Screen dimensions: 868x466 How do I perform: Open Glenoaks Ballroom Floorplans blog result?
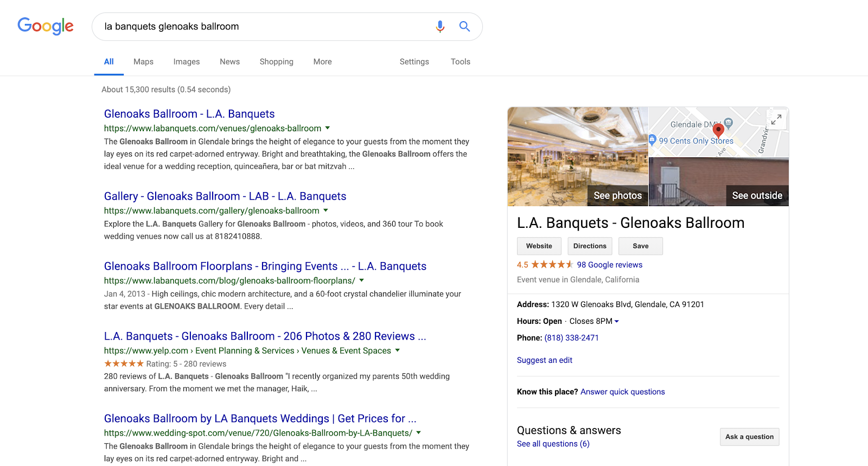pyautogui.click(x=265, y=266)
